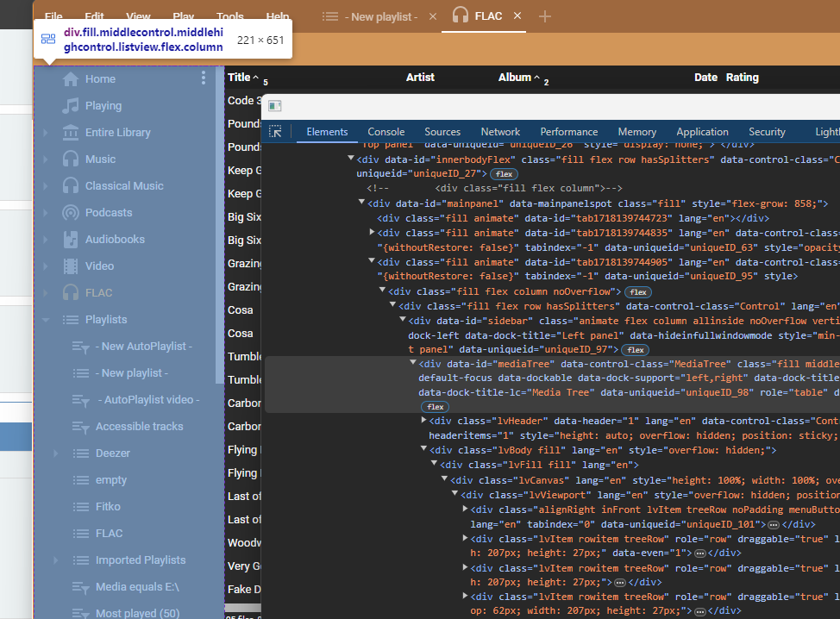Open the Playing node via its music-note icon
This screenshot has height=619, width=840.
click(x=71, y=106)
